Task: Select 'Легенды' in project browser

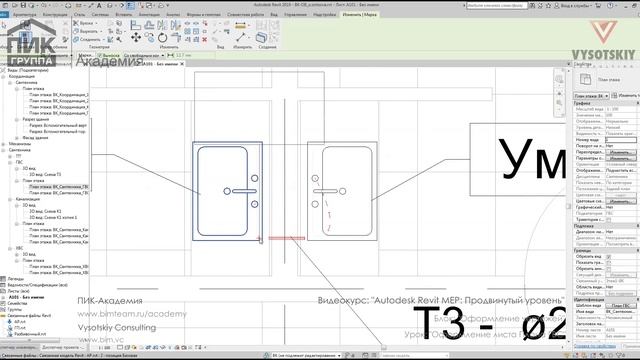Action: [16, 279]
